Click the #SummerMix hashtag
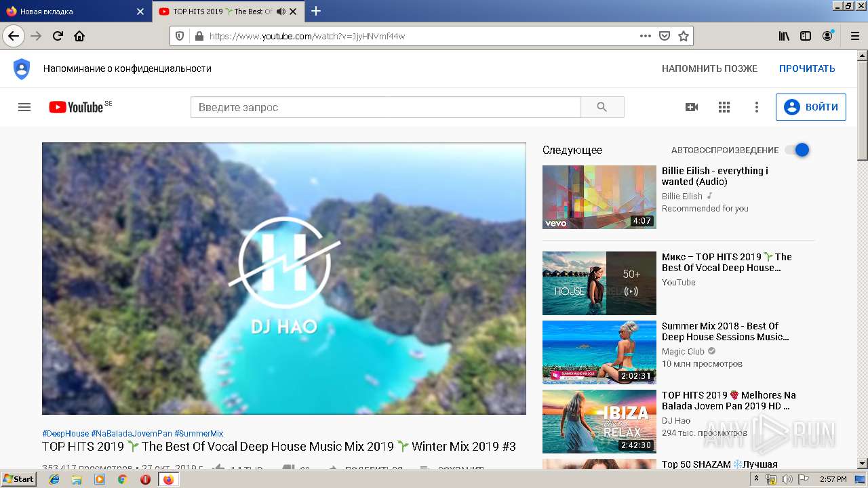868x488 pixels. 199,434
